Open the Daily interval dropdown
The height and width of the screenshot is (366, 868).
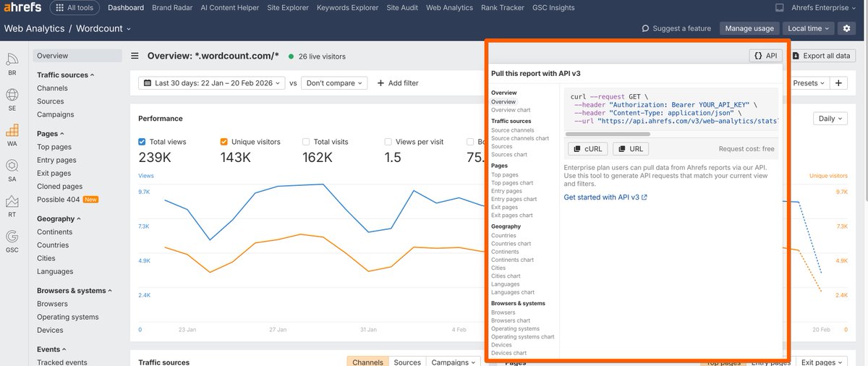point(829,119)
